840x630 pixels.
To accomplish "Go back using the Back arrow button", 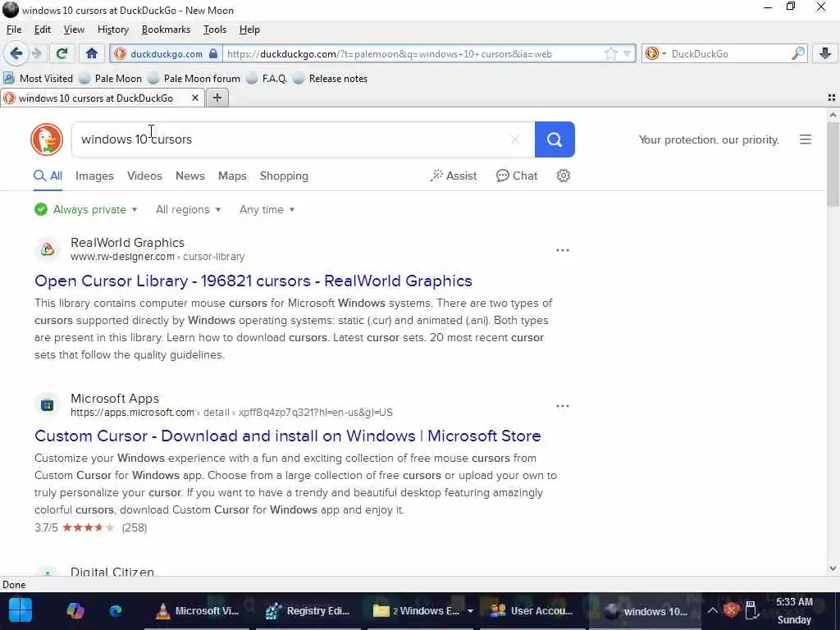I will coord(16,53).
